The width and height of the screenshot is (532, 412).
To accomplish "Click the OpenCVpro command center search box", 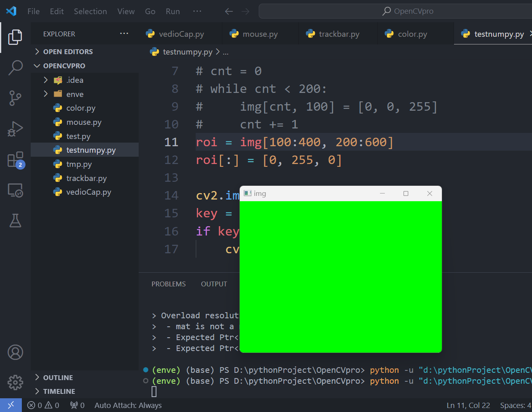I will tap(395, 11).
